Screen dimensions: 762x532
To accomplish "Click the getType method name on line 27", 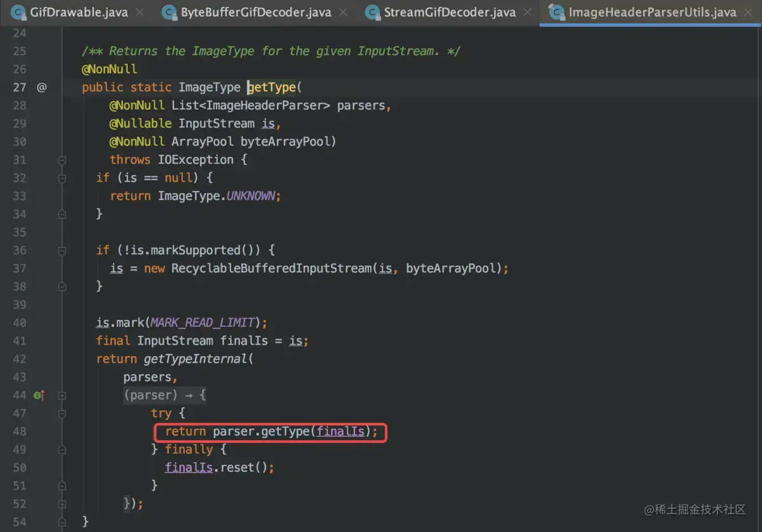I will coord(272,87).
